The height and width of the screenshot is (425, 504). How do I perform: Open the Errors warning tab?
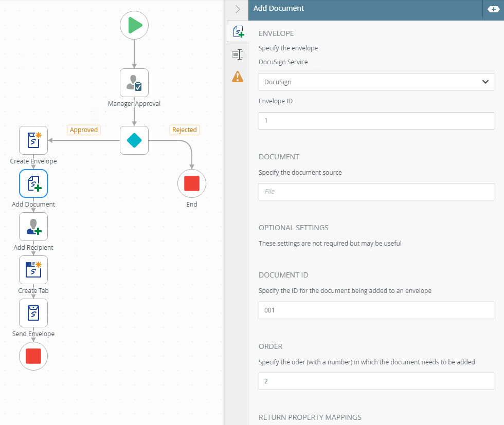(x=237, y=77)
